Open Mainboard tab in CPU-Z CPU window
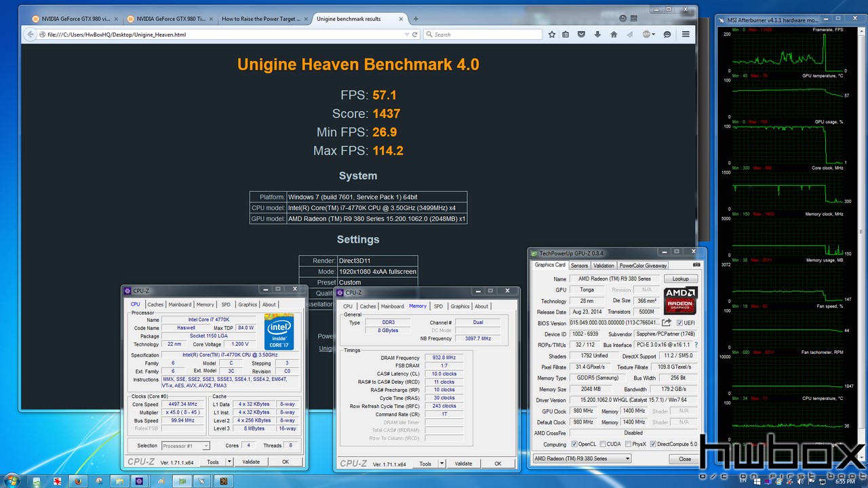Viewport: 868px width, 488px height. 180,304
